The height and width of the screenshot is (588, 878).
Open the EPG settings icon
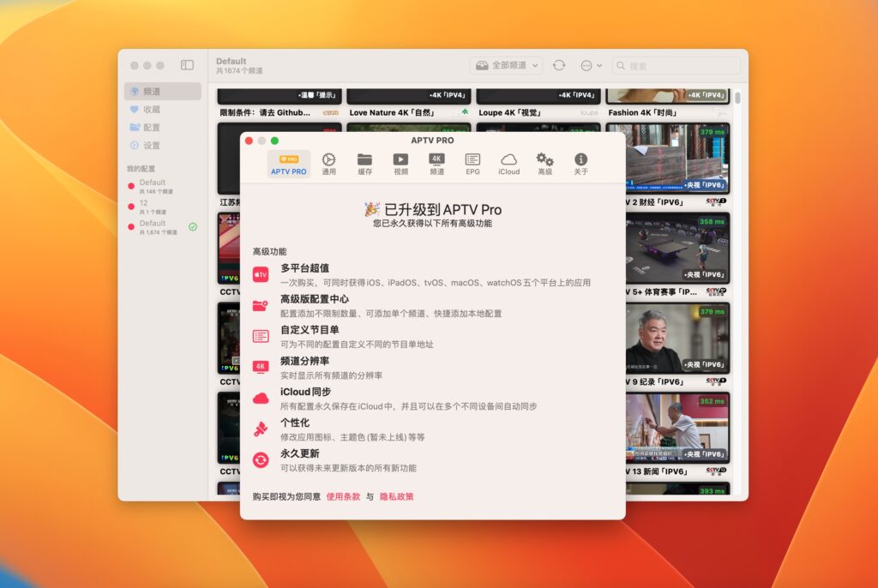472,163
